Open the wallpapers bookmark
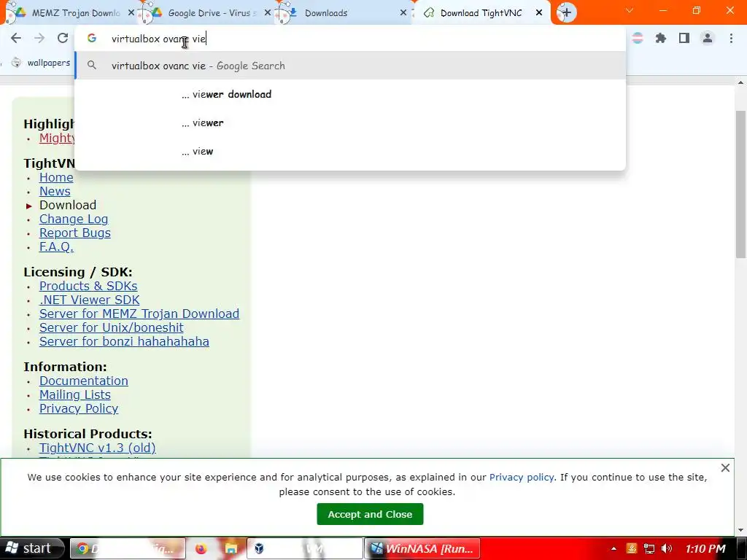The height and width of the screenshot is (560, 747). tap(41, 63)
